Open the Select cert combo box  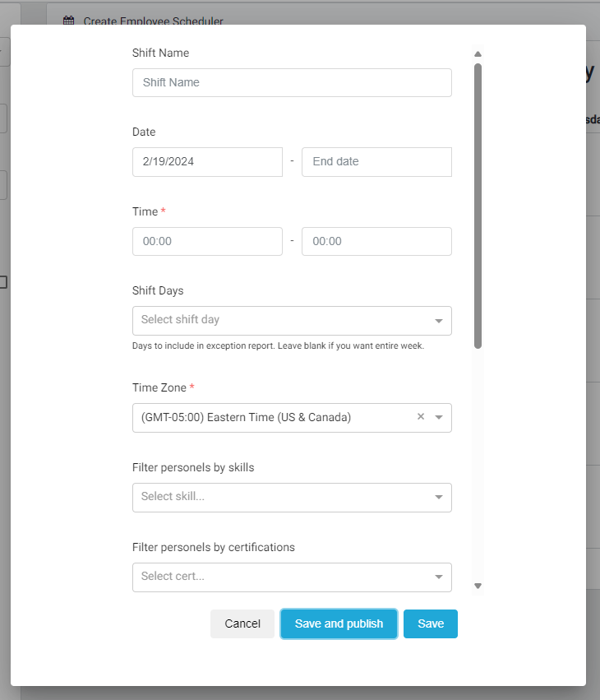[279, 577]
